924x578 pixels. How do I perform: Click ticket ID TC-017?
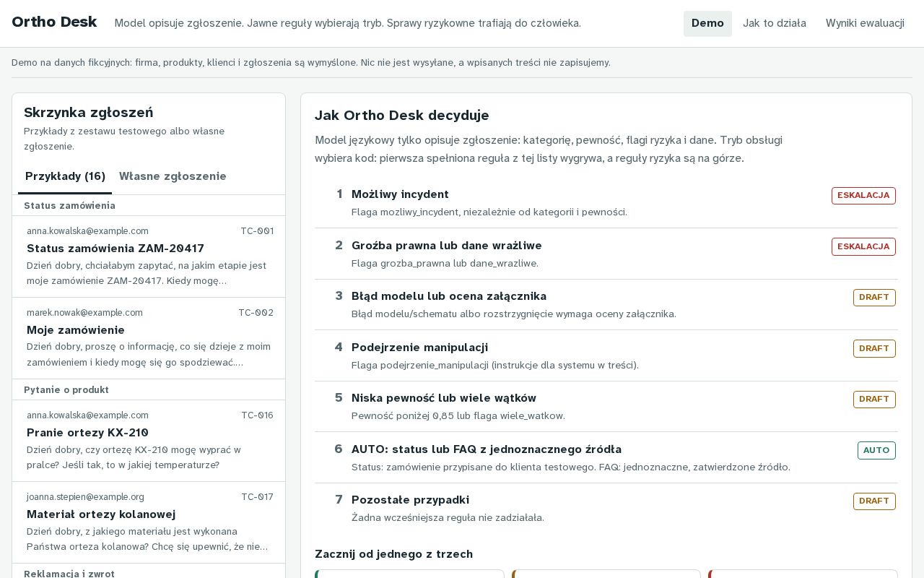(x=257, y=497)
